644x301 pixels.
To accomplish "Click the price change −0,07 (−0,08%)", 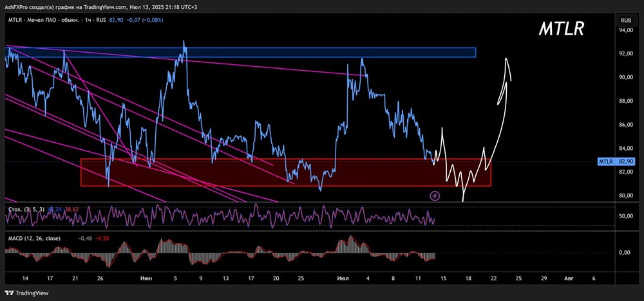I will pyautogui.click(x=144, y=20).
